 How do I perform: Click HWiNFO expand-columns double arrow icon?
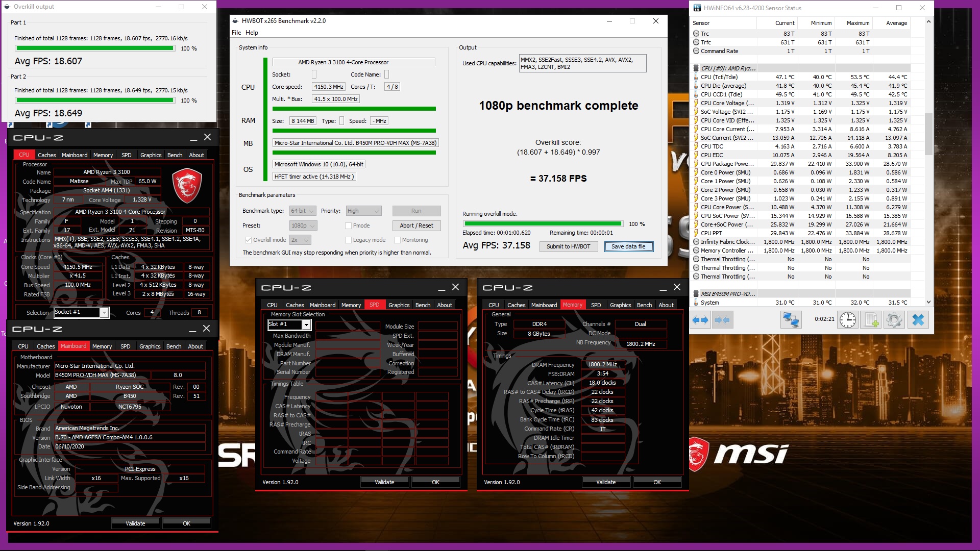tap(700, 320)
